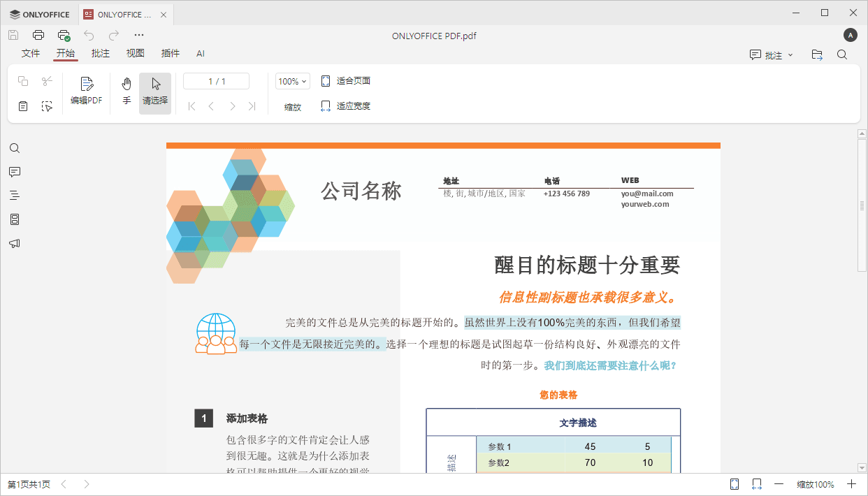868x496 pixels.
Task: Click the 编辑PDF button
Action: click(x=86, y=91)
